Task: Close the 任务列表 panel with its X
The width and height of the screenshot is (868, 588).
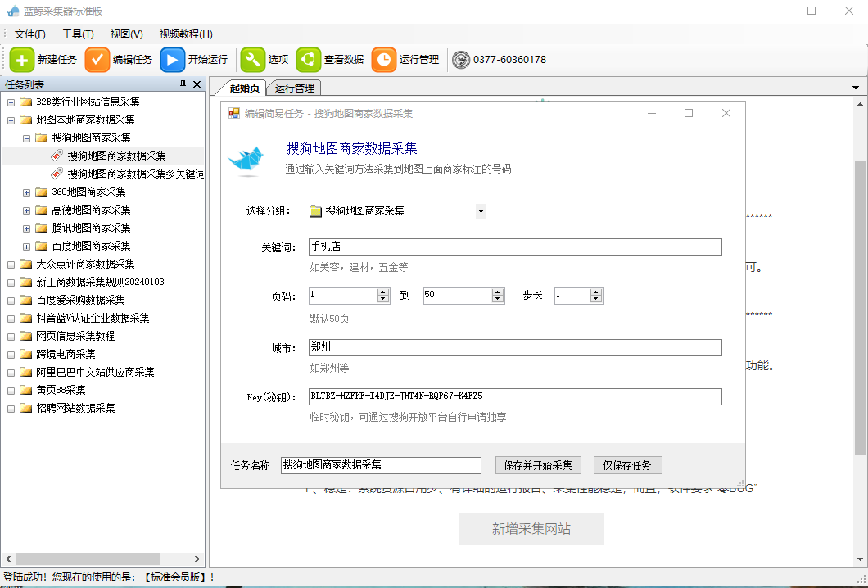Action: pos(197,84)
